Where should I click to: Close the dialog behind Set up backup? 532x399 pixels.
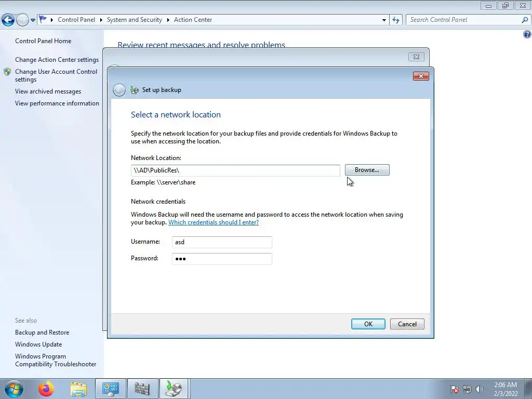pos(416,57)
